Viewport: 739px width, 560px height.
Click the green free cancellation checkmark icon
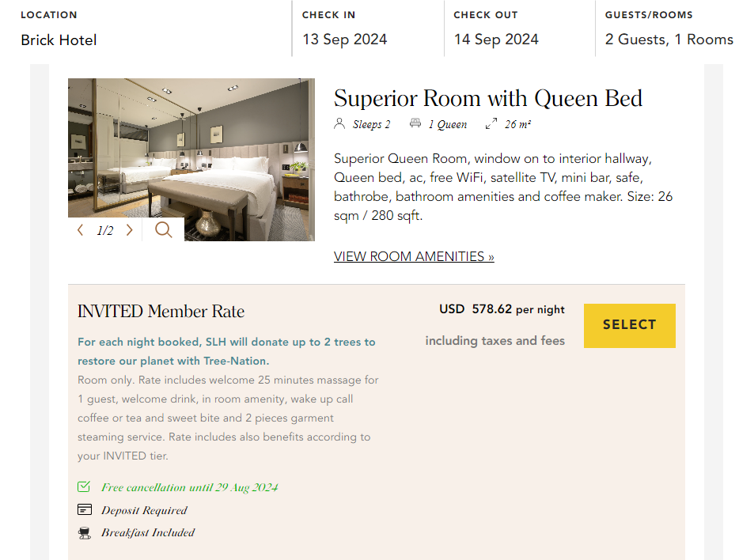(x=85, y=486)
